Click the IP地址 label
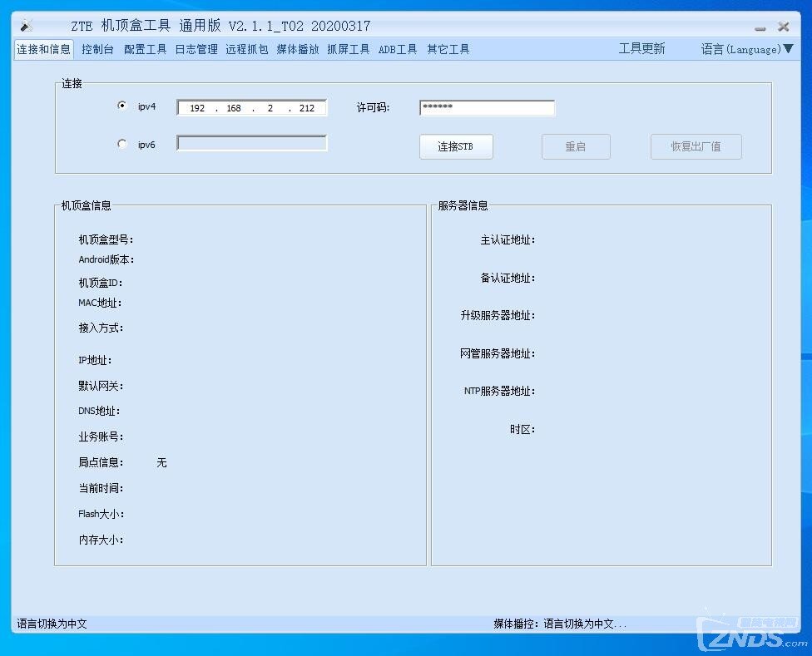 click(x=95, y=361)
